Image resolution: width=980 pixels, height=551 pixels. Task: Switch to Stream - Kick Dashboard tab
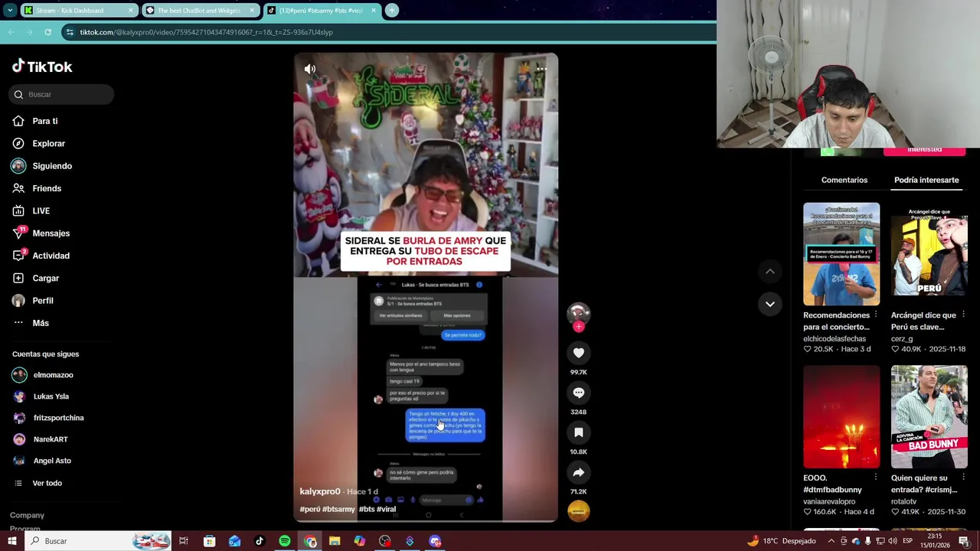tap(78, 11)
